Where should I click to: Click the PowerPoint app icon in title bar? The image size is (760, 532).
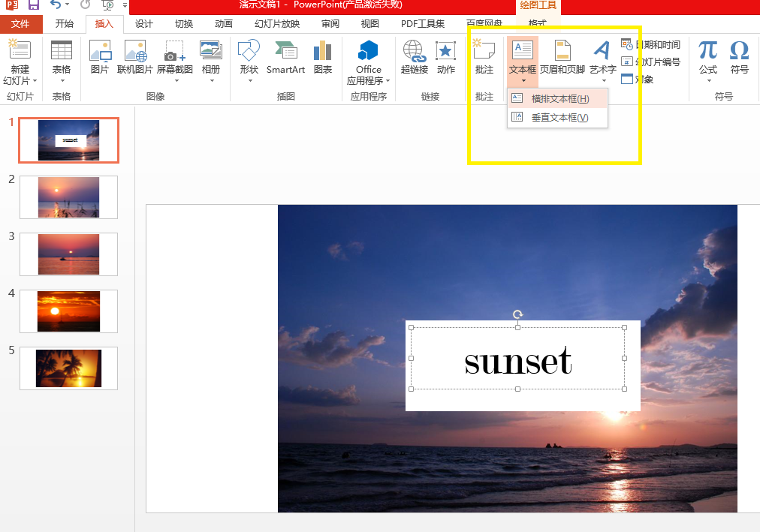11,5
